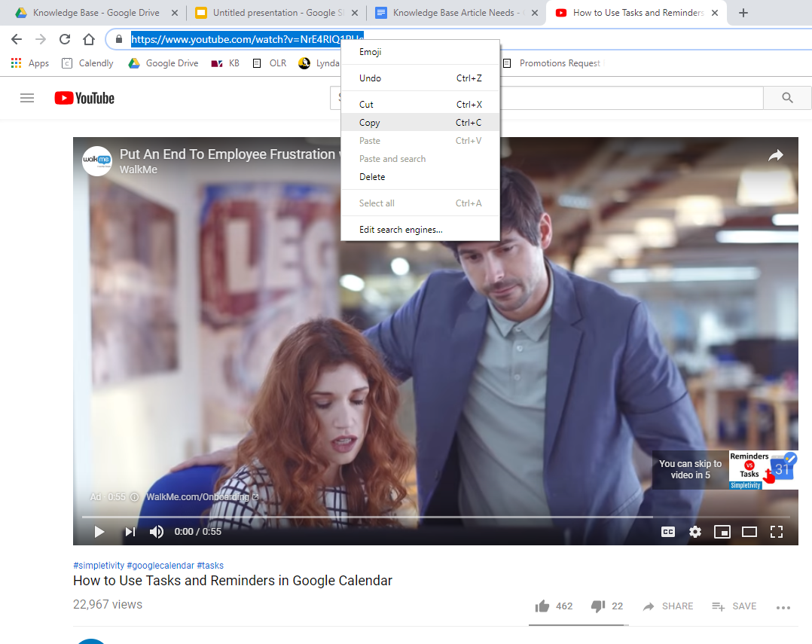The height and width of the screenshot is (644, 812).
Task: Switch to Knowledge Base Article Needs tab
Action: [450, 13]
